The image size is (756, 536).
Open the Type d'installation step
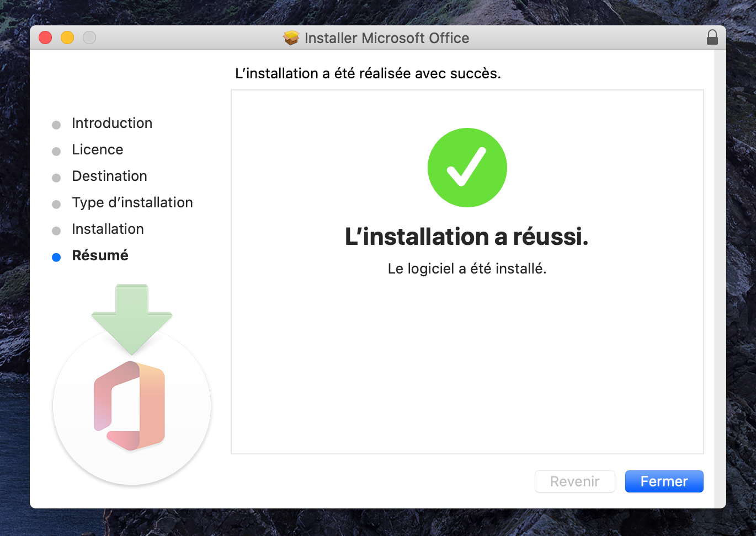pos(132,202)
